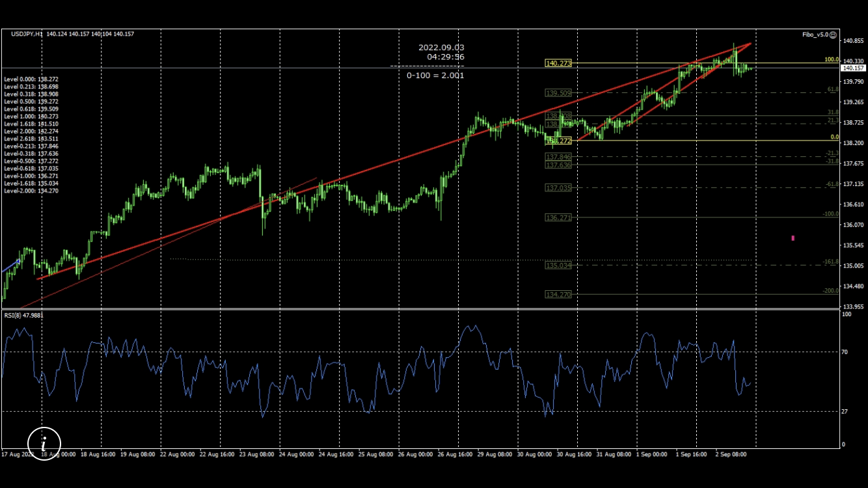
Task: Click 139.790 on the price scale
Action: (853, 82)
